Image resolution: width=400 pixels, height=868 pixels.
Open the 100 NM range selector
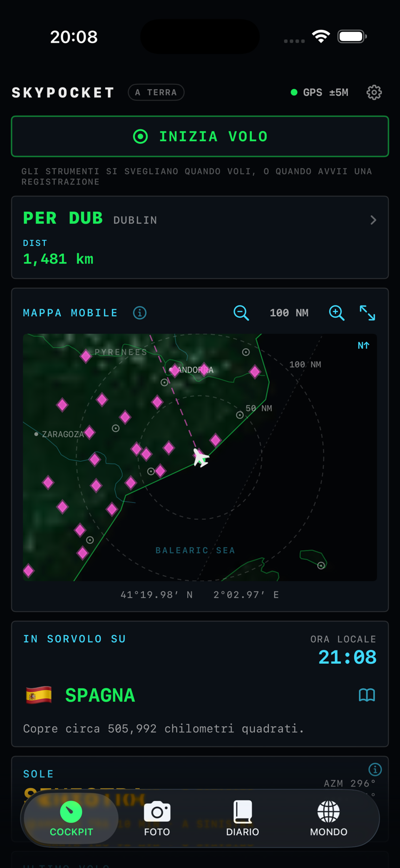289,313
